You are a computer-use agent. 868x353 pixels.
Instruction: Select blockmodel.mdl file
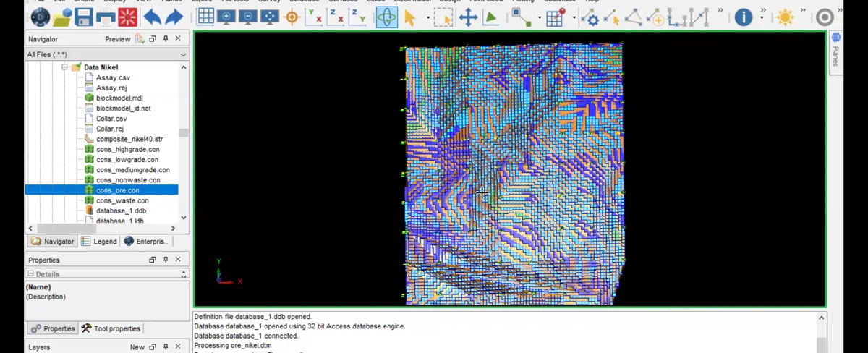pos(119,98)
